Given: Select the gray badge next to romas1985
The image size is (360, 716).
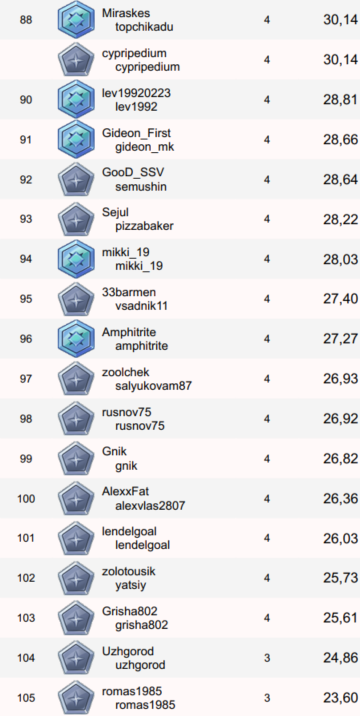Looking at the screenshot, I should click(x=76, y=698).
